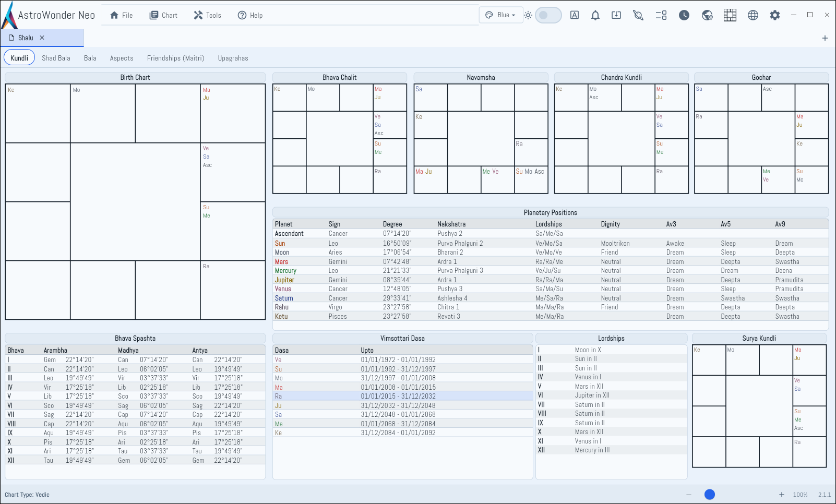This screenshot has width=836, height=504.
Task: Switch to the Bala tab
Action: click(90, 58)
